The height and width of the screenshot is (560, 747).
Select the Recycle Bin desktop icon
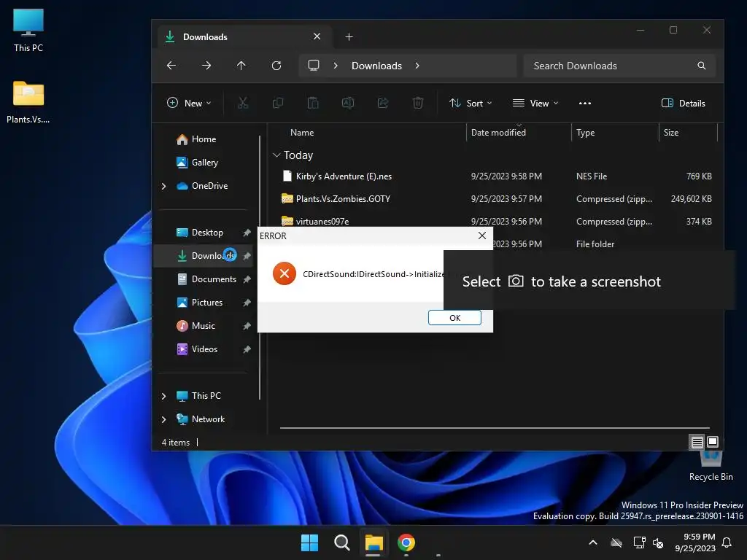click(x=711, y=467)
